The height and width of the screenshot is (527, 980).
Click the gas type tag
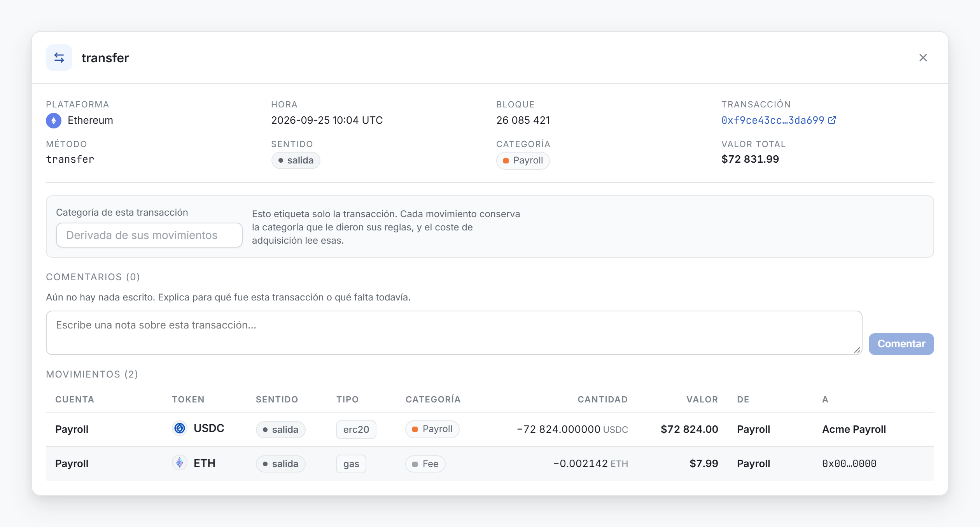(x=351, y=464)
